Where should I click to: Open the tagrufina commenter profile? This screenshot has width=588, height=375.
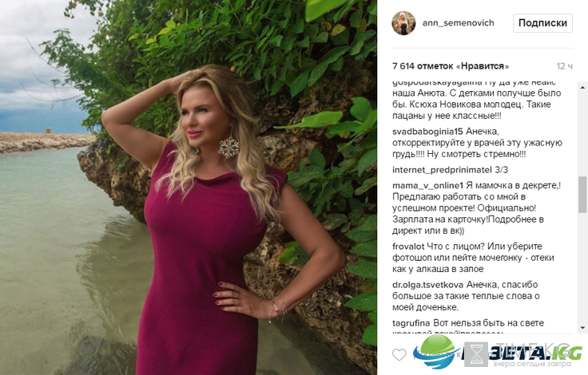pos(411,323)
